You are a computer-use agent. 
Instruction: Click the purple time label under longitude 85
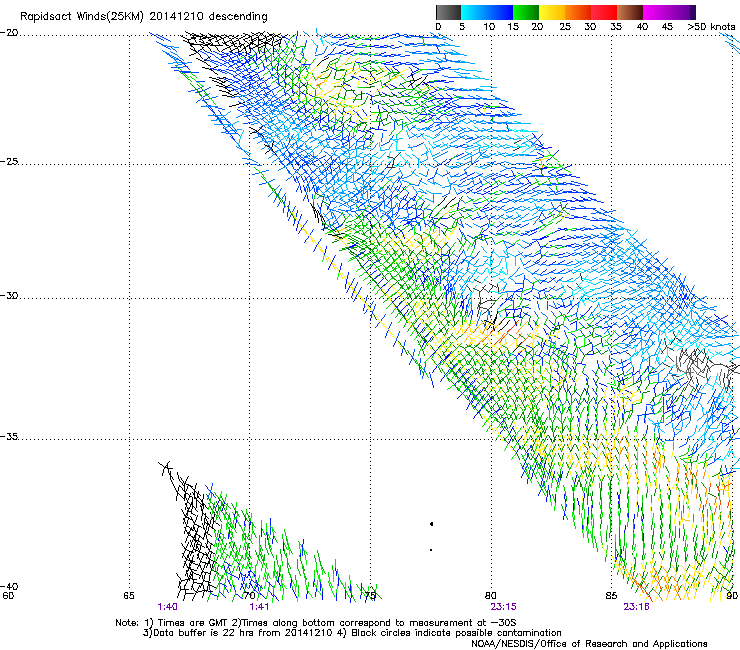(636, 607)
